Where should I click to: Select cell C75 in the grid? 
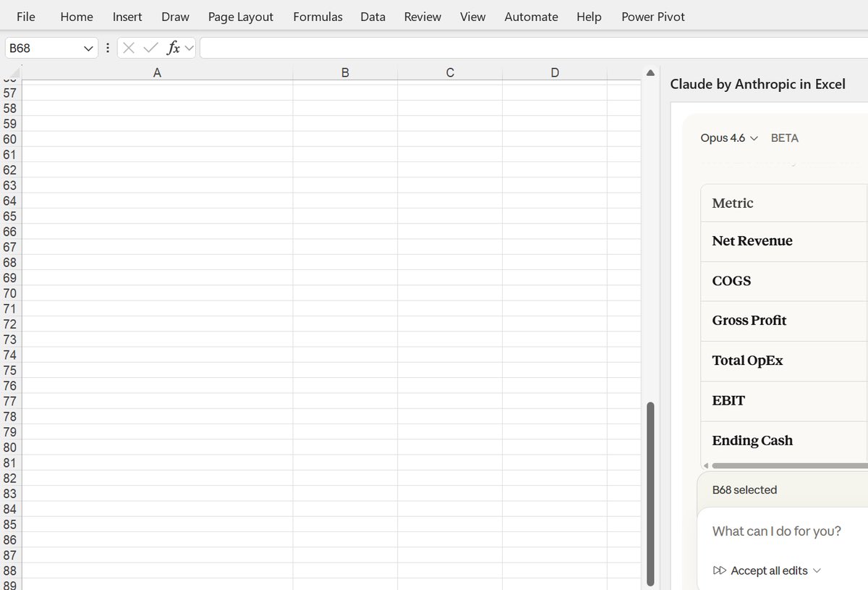pos(450,371)
